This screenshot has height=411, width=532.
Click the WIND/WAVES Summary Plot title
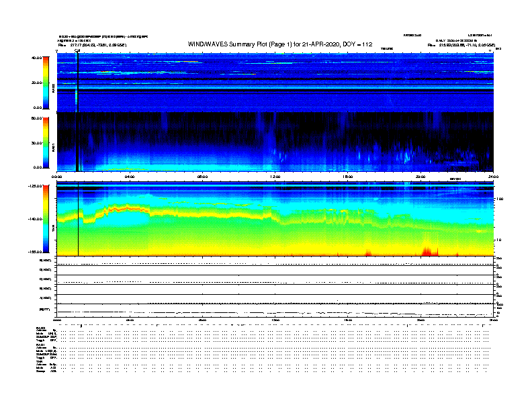point(280,44)
